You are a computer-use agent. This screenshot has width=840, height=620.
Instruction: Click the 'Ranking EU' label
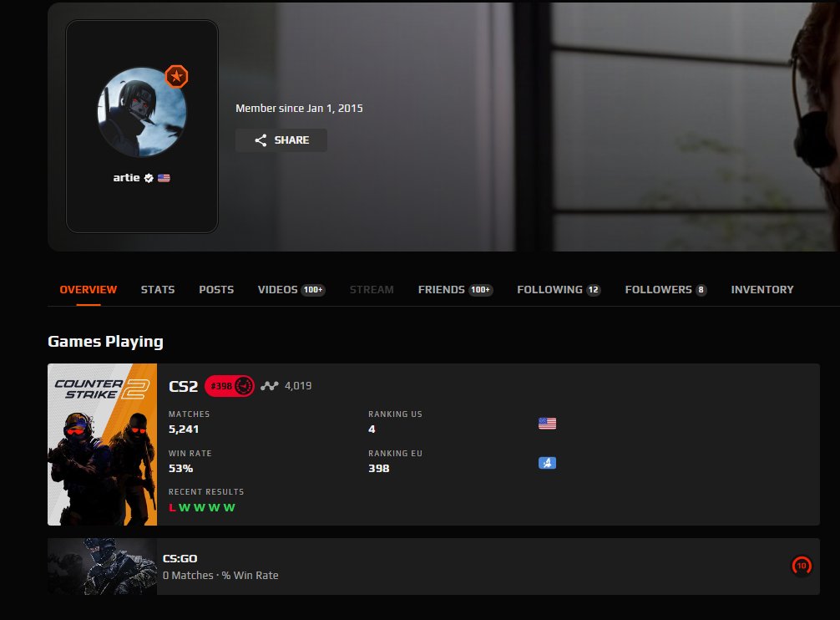[395, 454]
